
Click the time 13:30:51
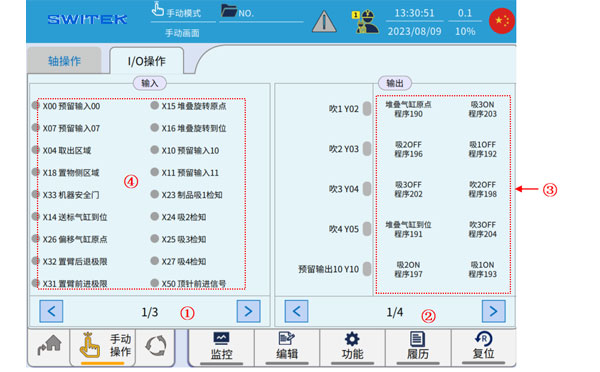coord(414,13)
